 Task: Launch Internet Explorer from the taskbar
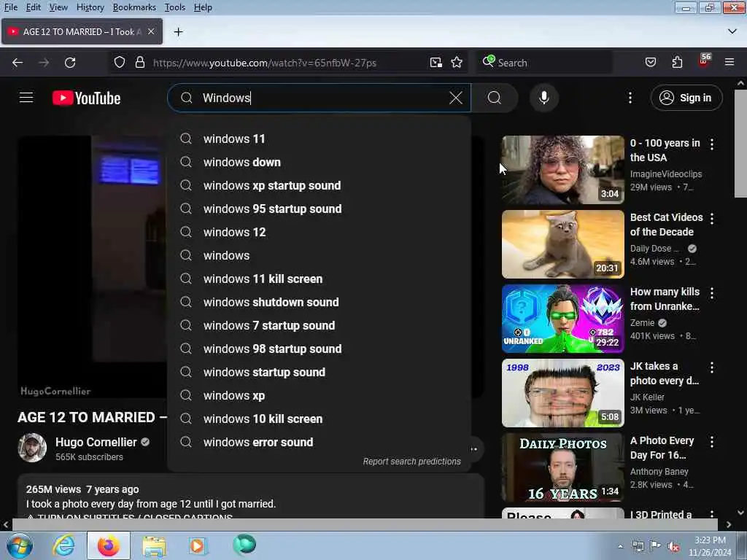(63, 545)
